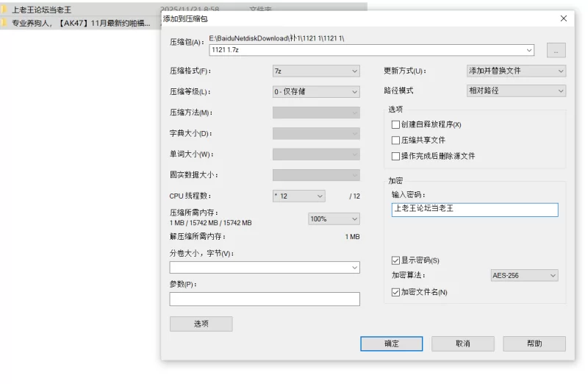Browse archive location with the ... button
This screenshot has height=384, width=588.
pyautogui.click(x=556, y=50)
